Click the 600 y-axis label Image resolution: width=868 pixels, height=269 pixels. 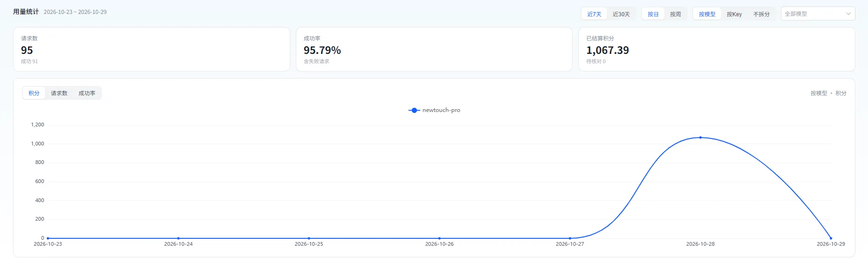pyautogui.click(x=40, y=181)
